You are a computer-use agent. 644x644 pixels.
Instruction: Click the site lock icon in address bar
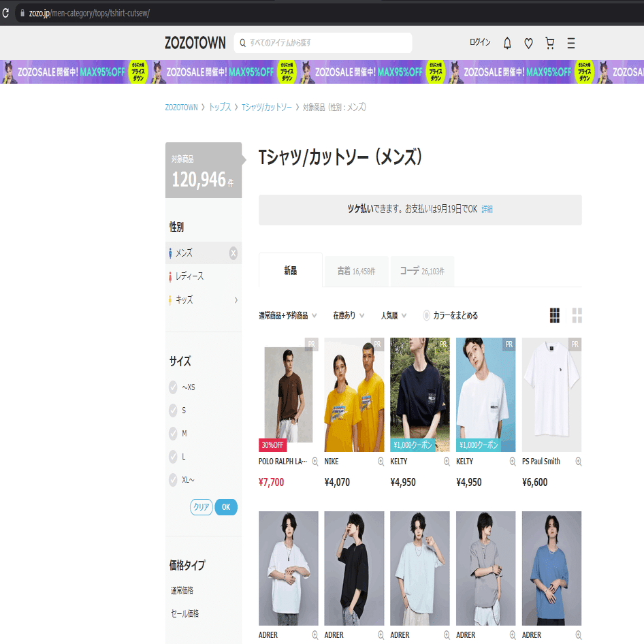pyautogui.click(x=22, y=13)
